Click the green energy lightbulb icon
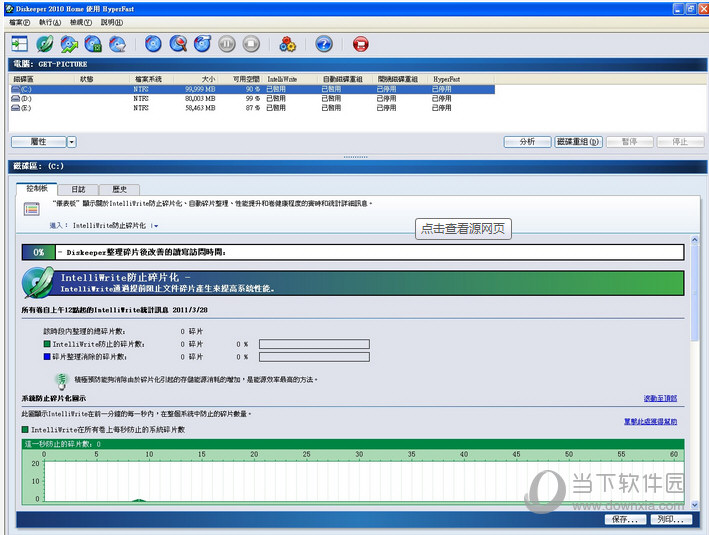The image size is (709, 535). pyautogui.click(x=61, y=381)
